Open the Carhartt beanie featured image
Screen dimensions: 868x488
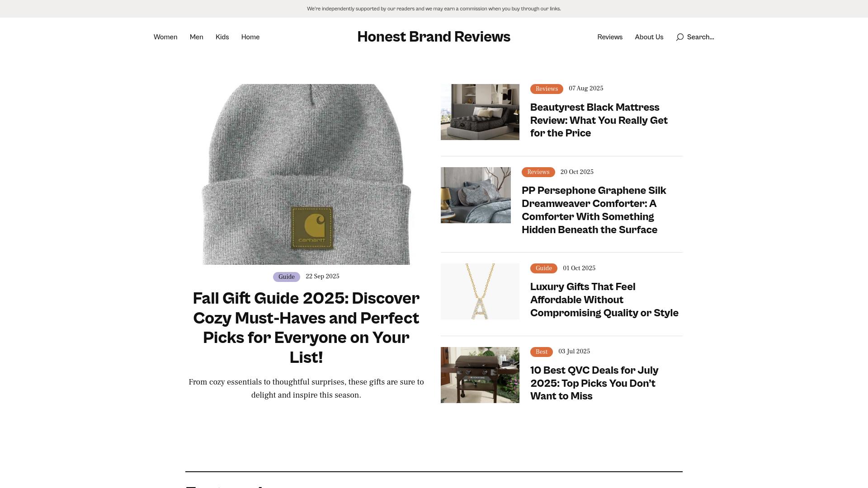click(x=306, y=174)
